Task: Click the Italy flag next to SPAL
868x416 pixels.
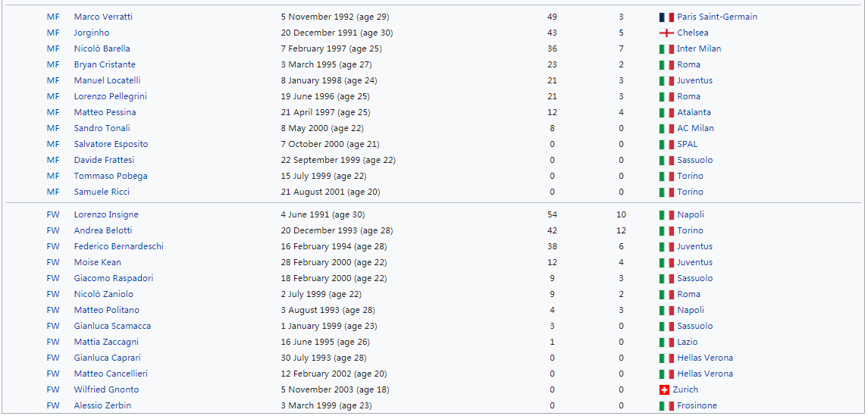Action: pos(666,145)
